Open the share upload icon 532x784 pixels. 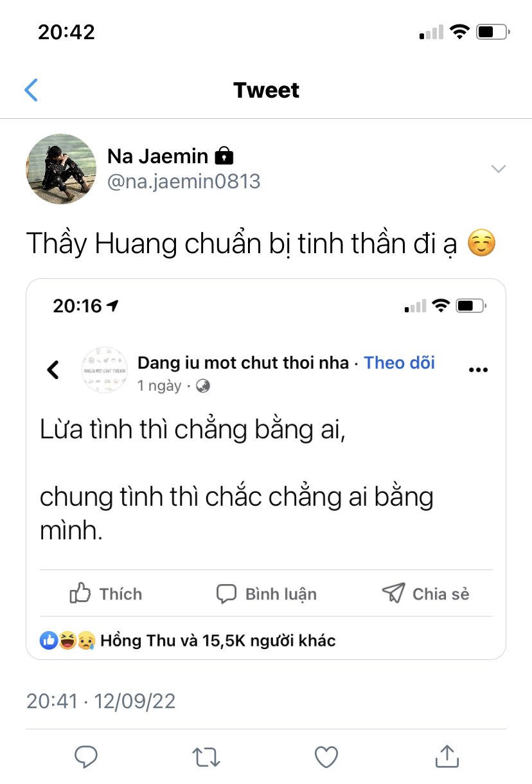point(447,756)
